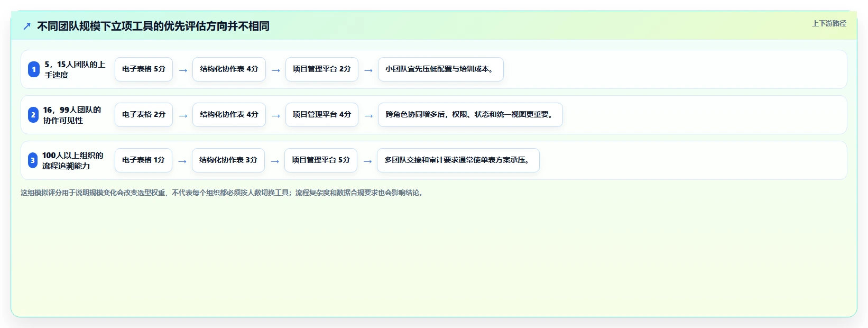868x328 pixels.
Task: Click the number 3 badge
Action: pyautogui.click(x=33, y=160)
